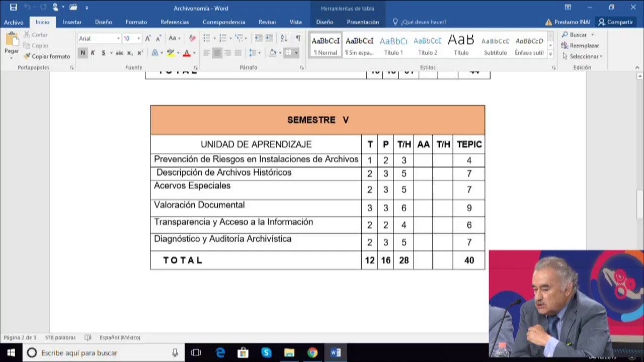Expand the Estilos gallery more arrow
Screen dimensions: 644x362
pyautogui.click(x=550, y=53)
